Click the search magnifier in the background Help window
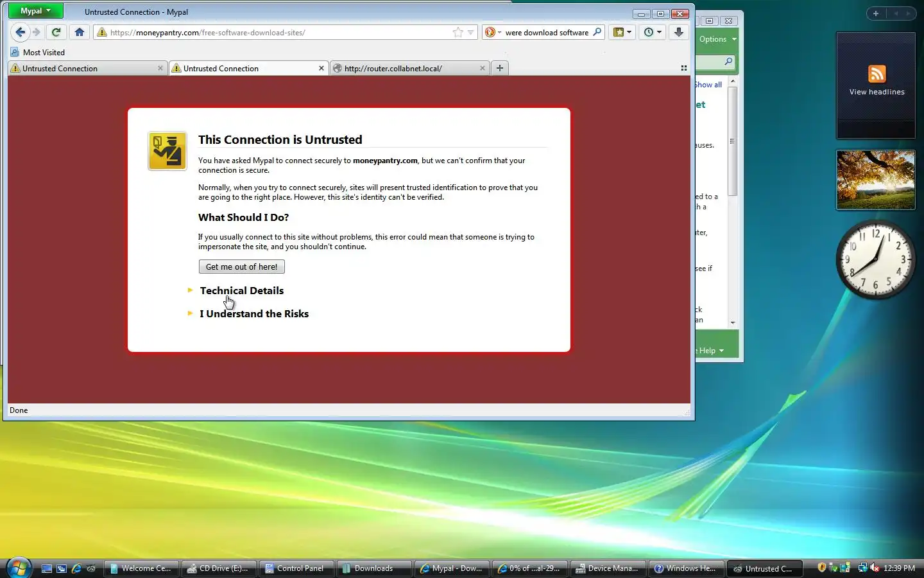924x578 pixels. coord(728,62)
